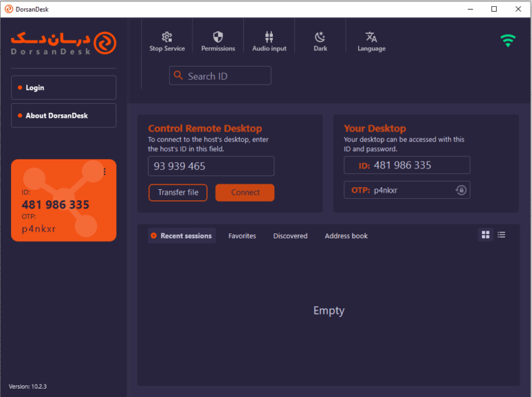Switch sessions to grid view

pyautogui.click(x=486, y=234)
